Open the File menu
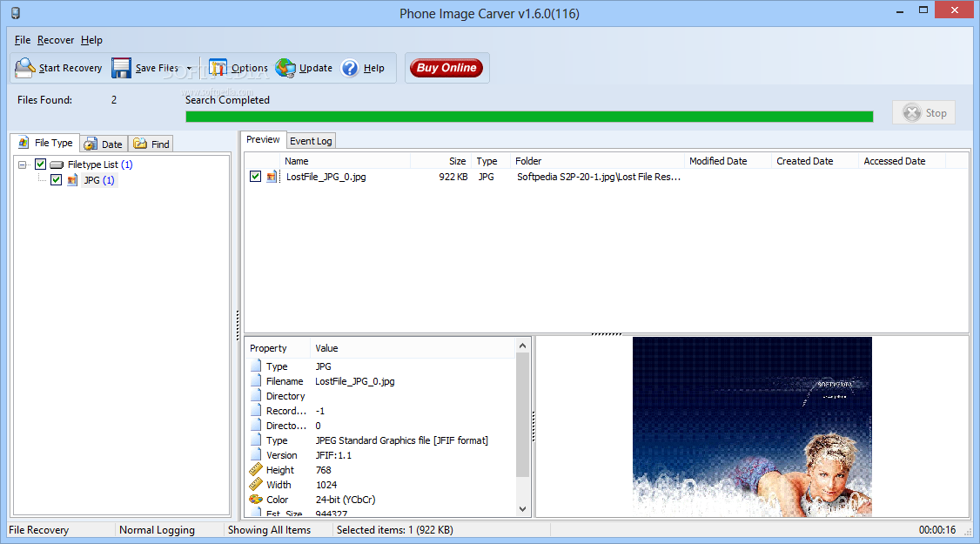This screenshot has width=980, height=544. point(23,40)
